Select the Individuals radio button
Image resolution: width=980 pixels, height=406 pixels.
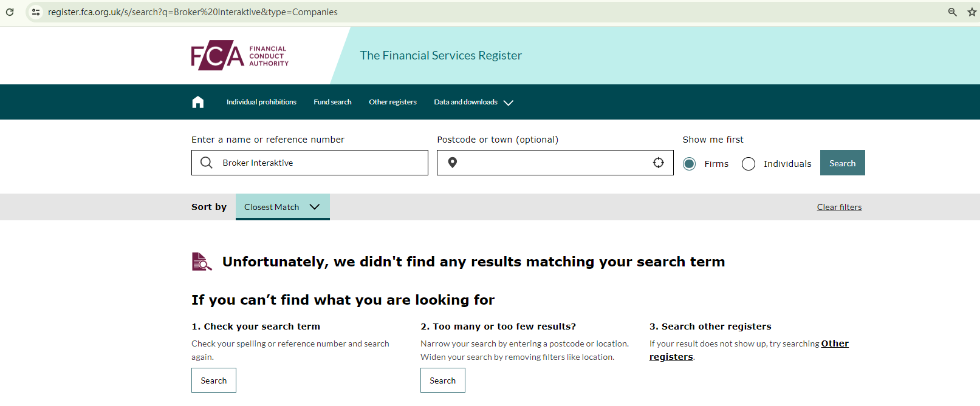(749, 164)
